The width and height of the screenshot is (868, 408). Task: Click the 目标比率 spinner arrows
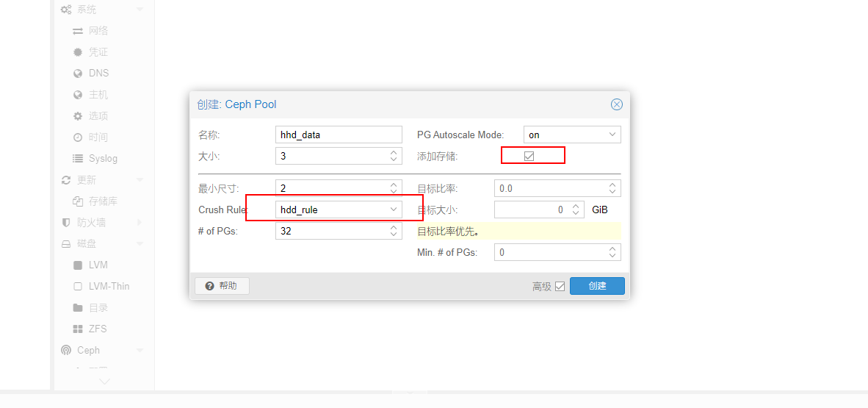pyautogui.click(x=612, y=188)
